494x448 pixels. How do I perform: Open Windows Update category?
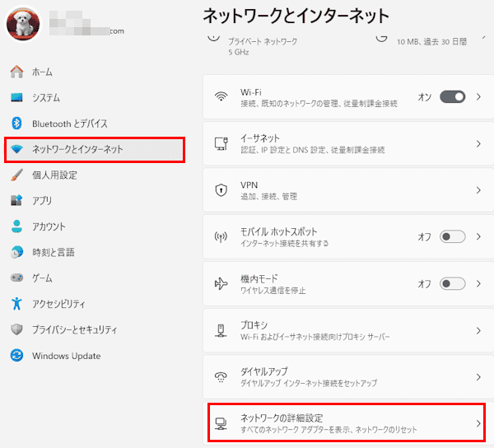pos(67,356)
